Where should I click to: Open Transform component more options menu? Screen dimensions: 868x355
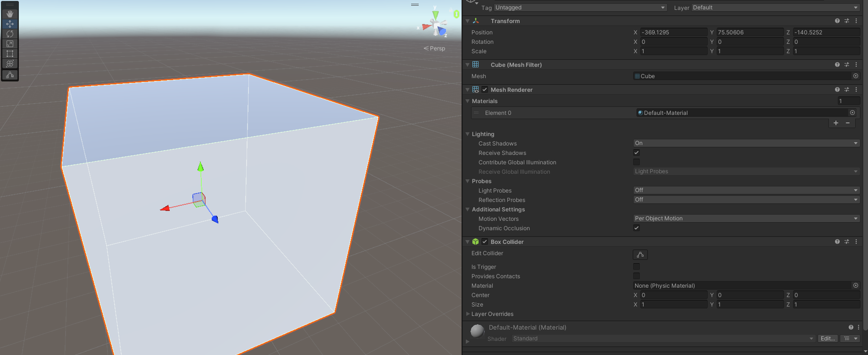pos(856,21)
